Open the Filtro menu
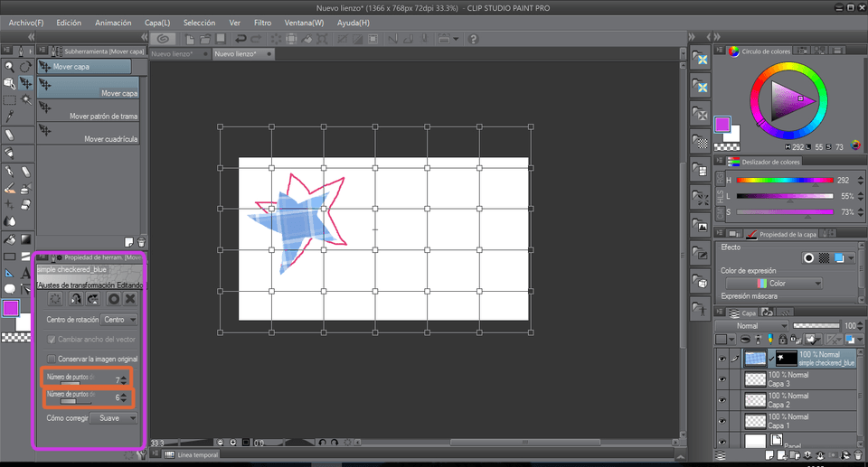 (262, 22)
